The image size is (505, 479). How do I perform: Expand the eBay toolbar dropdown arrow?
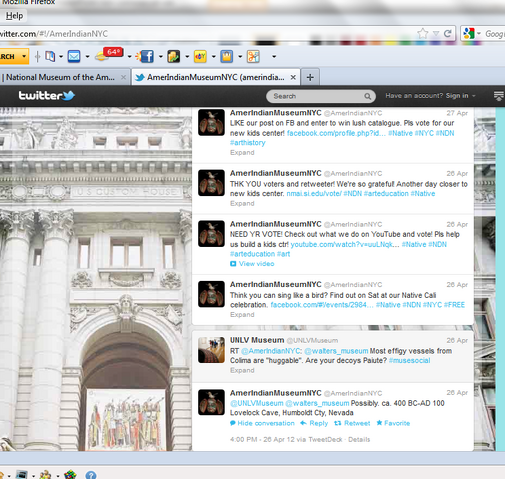(x=214, y=57)
